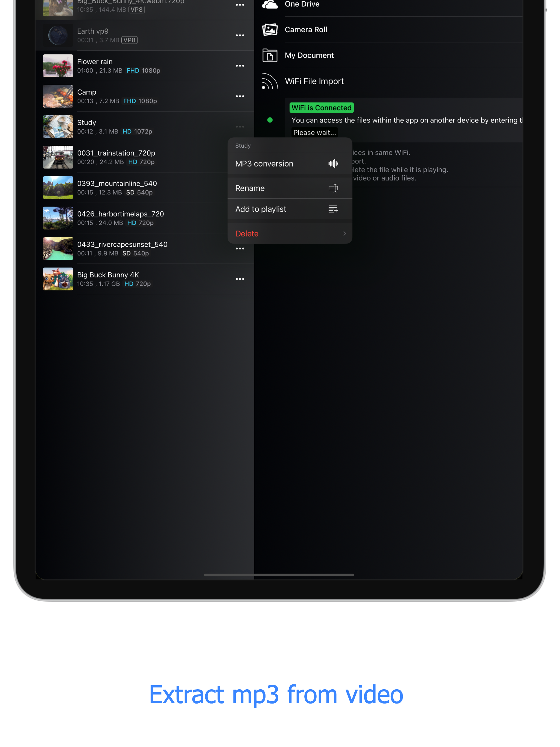Tap the WiFi File Import signal icon

click(x=270, y=81)
